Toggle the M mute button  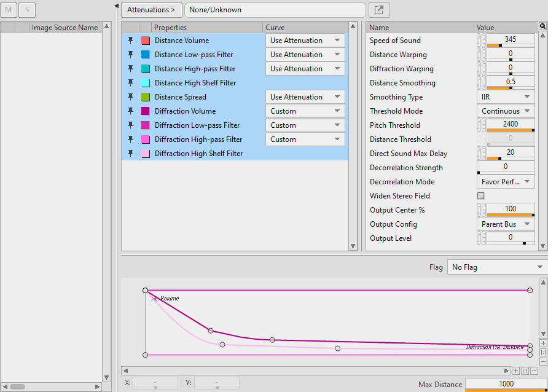coord(9,10)
